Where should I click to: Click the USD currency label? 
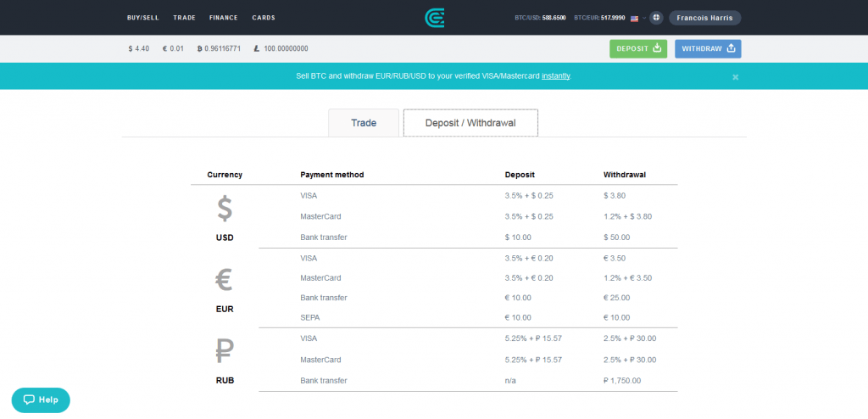225,237
